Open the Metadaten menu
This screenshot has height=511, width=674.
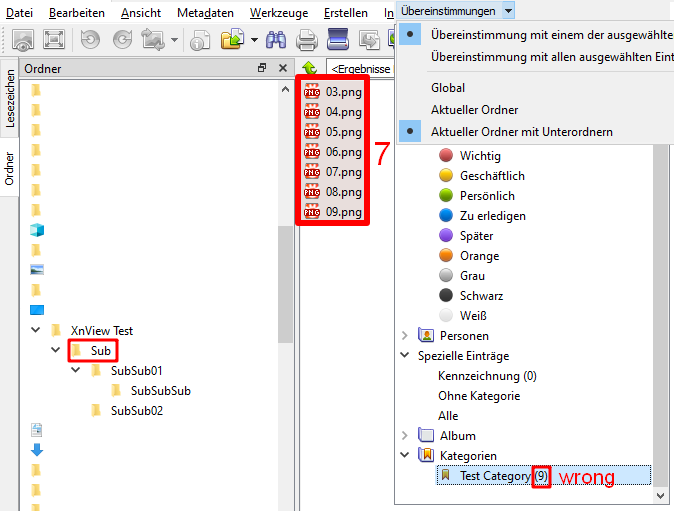pyautogui.click(x=205, y=13)
